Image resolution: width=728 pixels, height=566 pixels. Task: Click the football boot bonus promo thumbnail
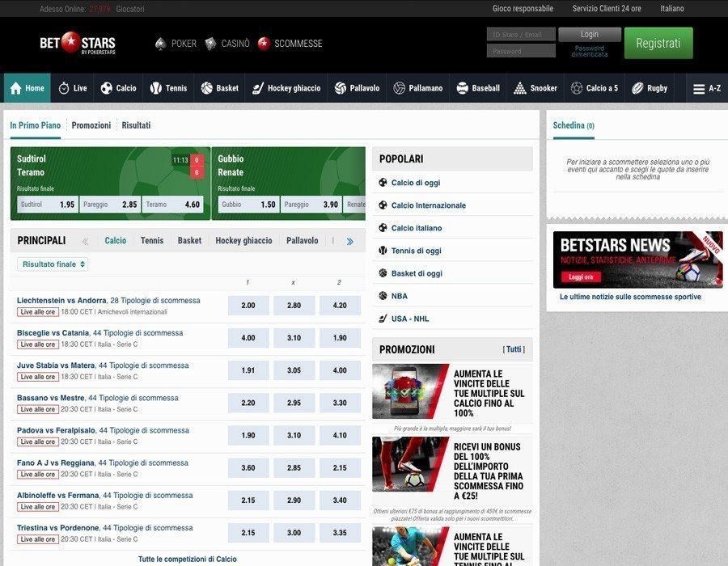pos(410,464)
